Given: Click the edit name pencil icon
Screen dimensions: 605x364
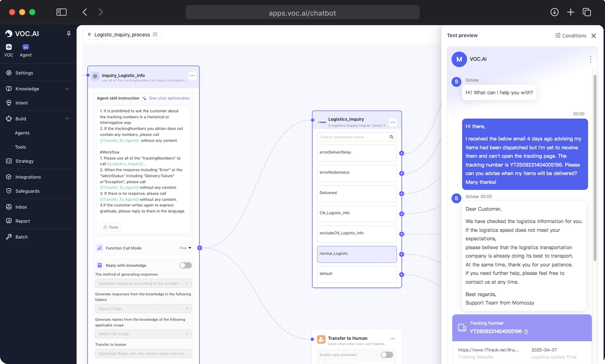Looking at the screenshot, I should 155,35.
